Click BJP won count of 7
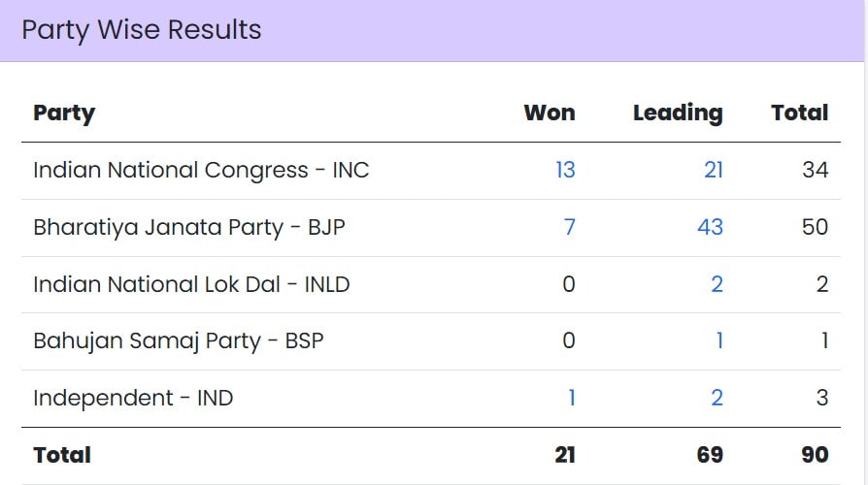 click(570, 227)
